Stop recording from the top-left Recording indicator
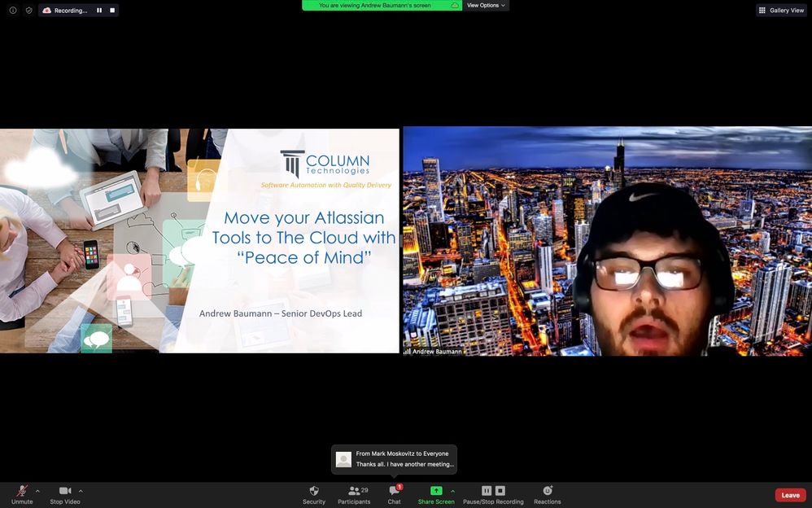The image size is (812, 508). tap(111, 11)
